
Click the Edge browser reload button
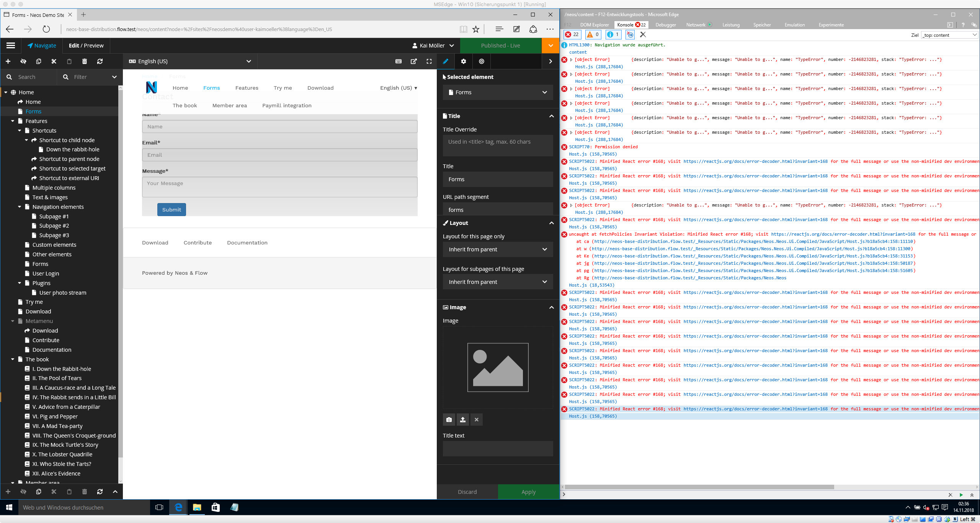coord(46,29)
